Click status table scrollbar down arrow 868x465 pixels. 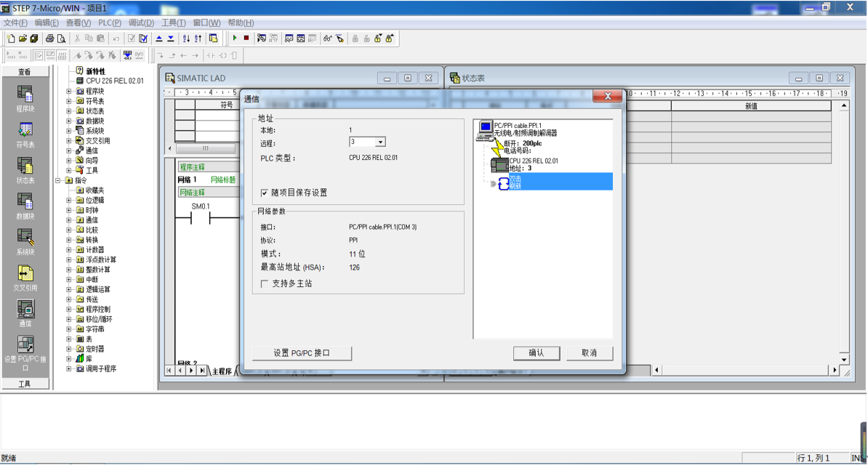(843, 359)
